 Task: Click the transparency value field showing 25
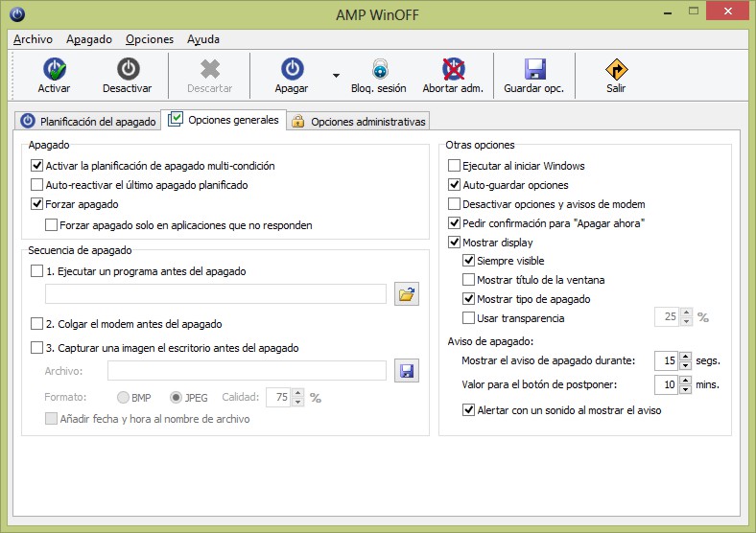(668, 316)
